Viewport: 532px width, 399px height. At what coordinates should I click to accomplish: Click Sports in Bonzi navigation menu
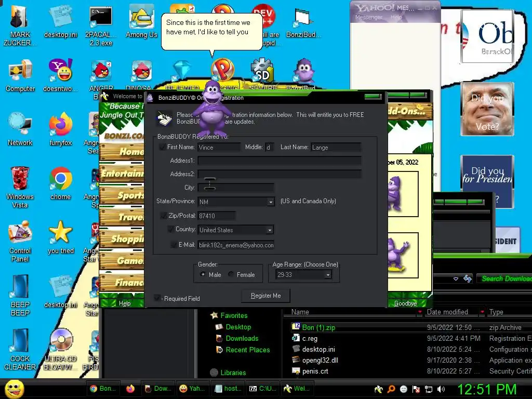coord(122,195)
